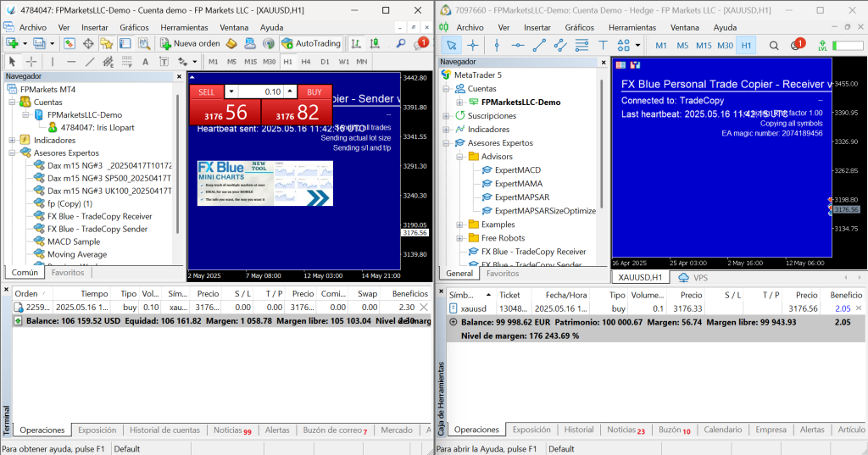Click the Nueva orden button in MT4
The image size is (868, 455).
(x=190, y=43)
